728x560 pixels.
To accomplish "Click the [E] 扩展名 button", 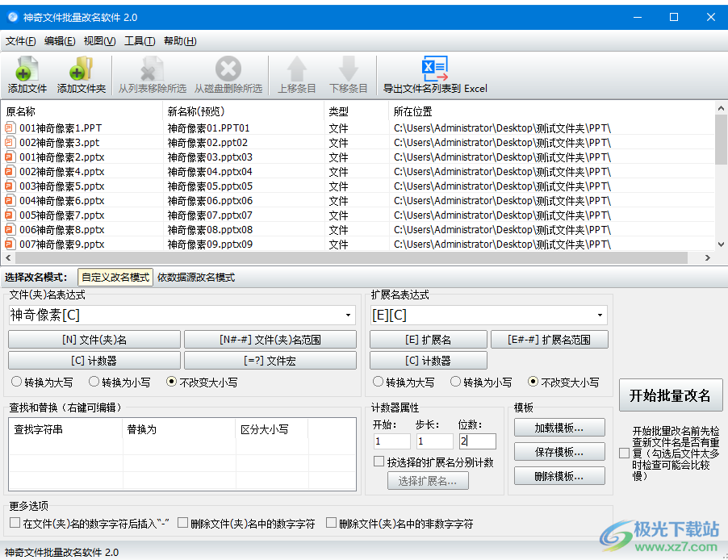I will click(x=428, y=340).
